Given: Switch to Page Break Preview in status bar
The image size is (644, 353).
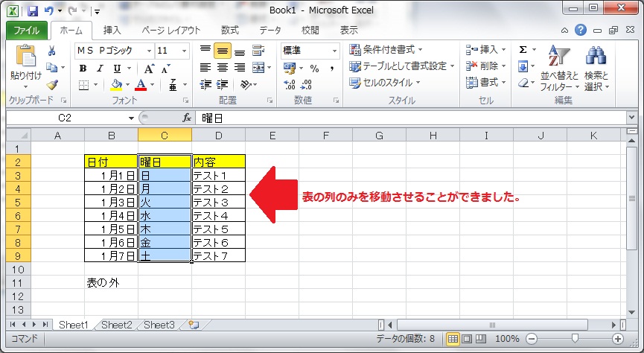Looking at the screenshot, I should tap(480, 339).
